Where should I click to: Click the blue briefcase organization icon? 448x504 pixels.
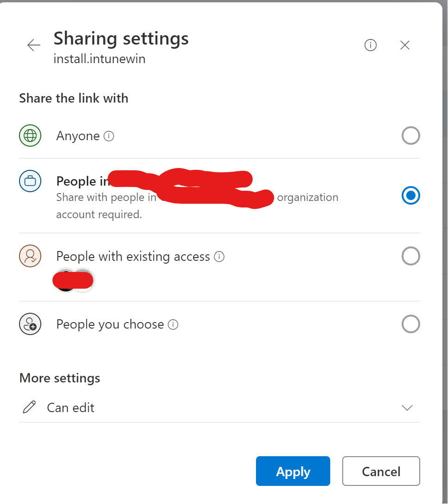pos(30,181)
